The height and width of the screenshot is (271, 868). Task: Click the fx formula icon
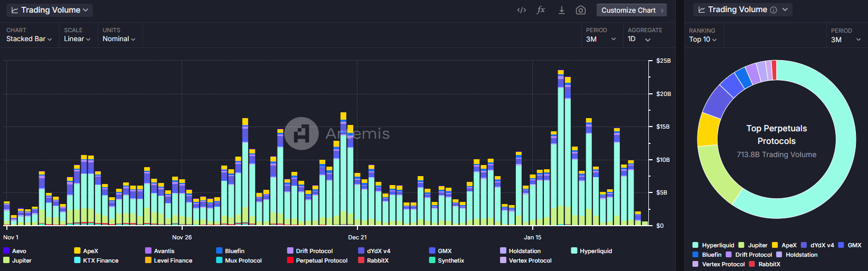click(541, 10)
